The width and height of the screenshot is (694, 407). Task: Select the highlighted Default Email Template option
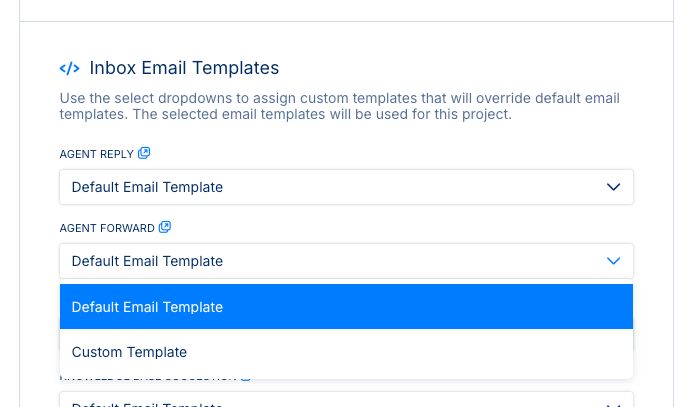[346, 307]
